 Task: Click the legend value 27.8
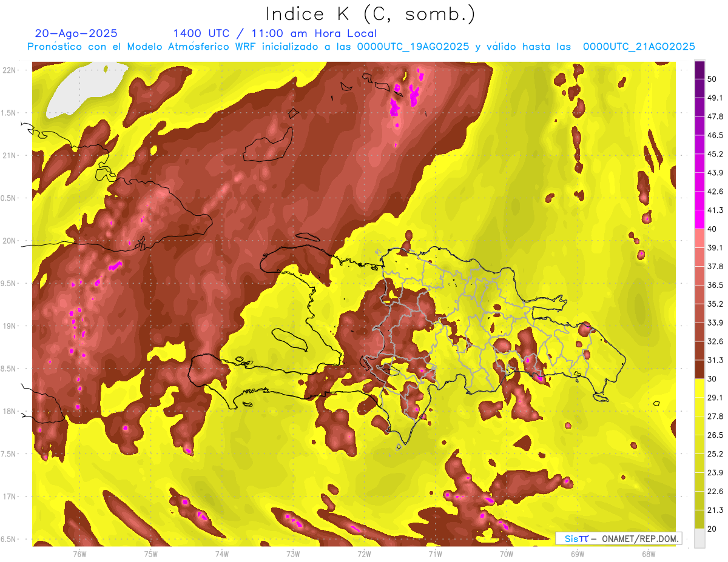tap(715, 416)
